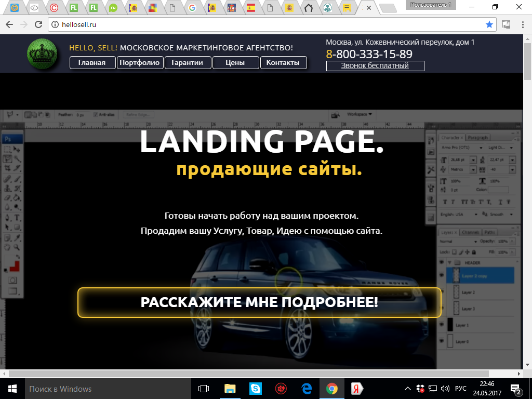Click the horizontal scrollbar right arrow

[x=519, y=374]
